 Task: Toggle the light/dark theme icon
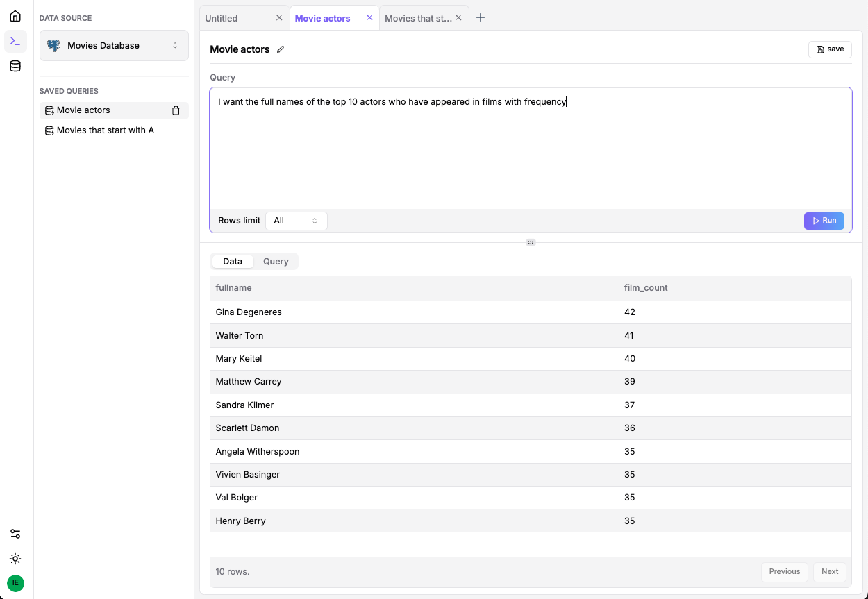[15, 559]
